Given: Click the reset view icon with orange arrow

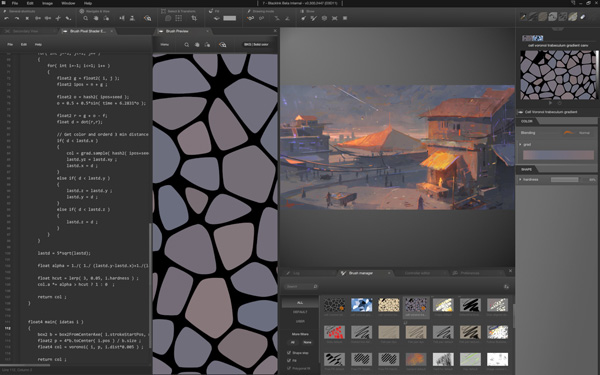Looking at the screenshot, I should 147,18.
